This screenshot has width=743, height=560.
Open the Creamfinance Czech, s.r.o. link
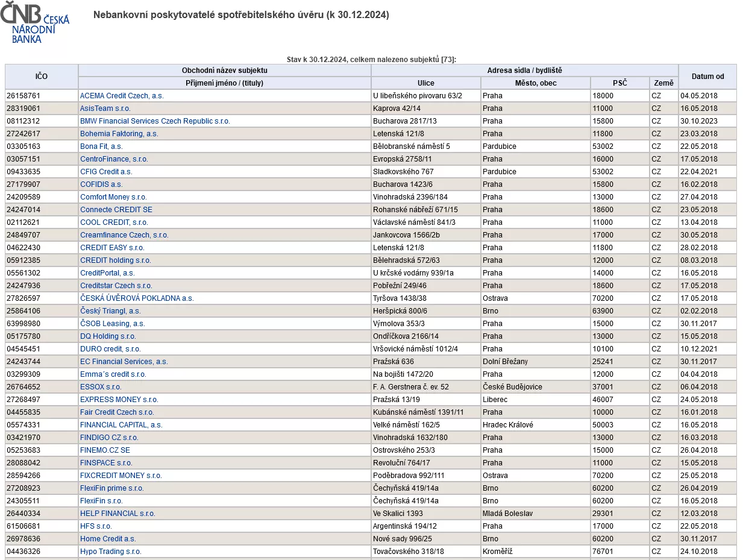[124, 235]
